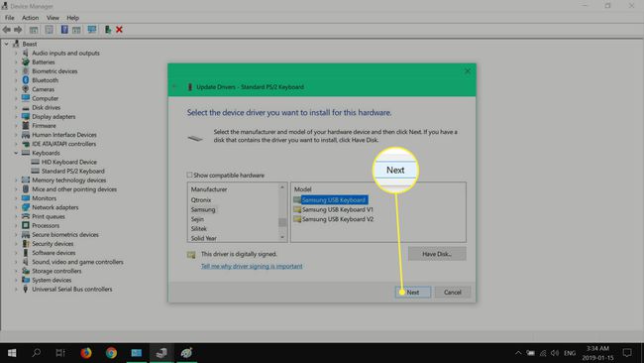This screenshot has width=644, height=363.
Task: Select Qtronix in the Manufacturer list
Action: [x=201, y=199]
